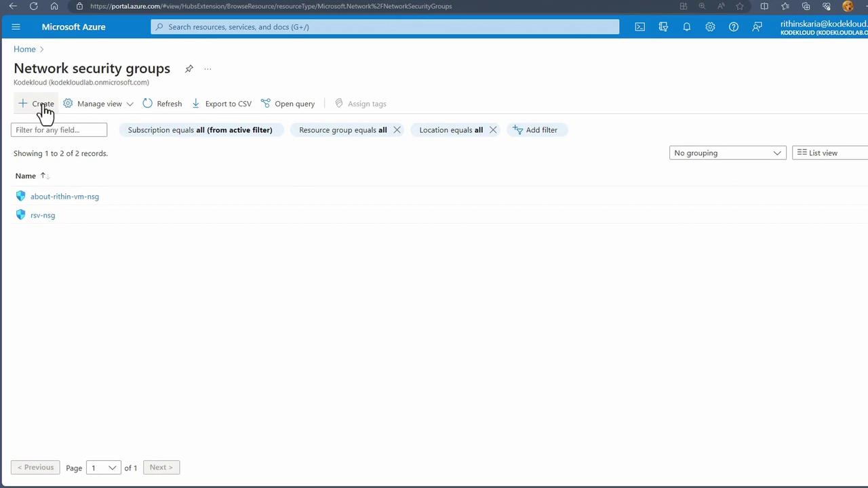Add a new filter
The image size is (868, 488).
[536, 130]
